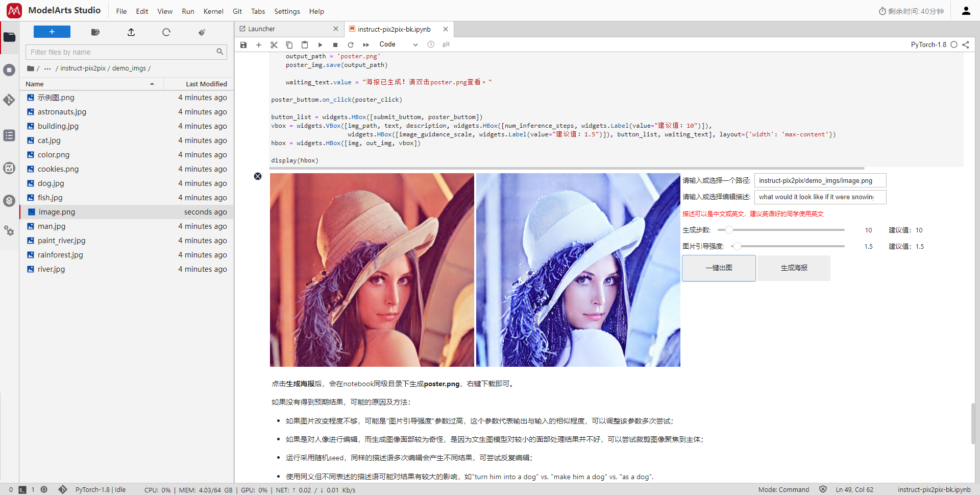Click the Filter files by name field
The width and height of the screenshot is (980, 495).
[126, 52]
